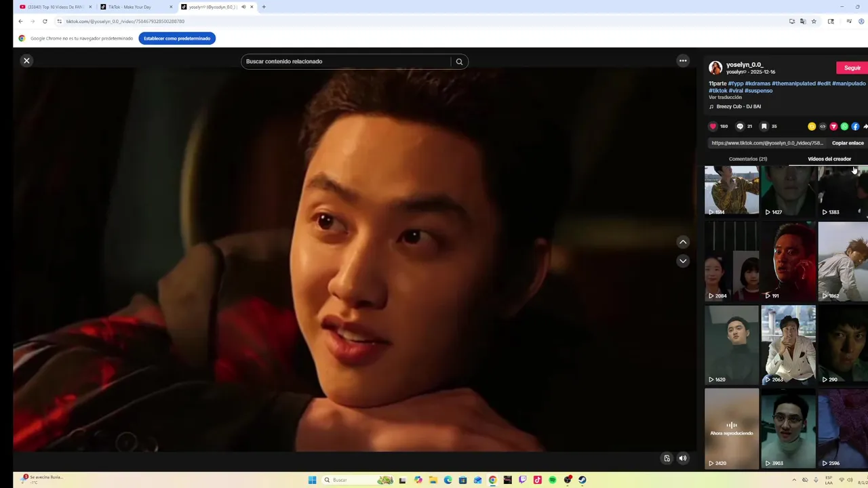The width and height of the screenshot is (868, 488).
Task: Click the embed code share icon
Action: pyautogui.click(x=823, y=126)
